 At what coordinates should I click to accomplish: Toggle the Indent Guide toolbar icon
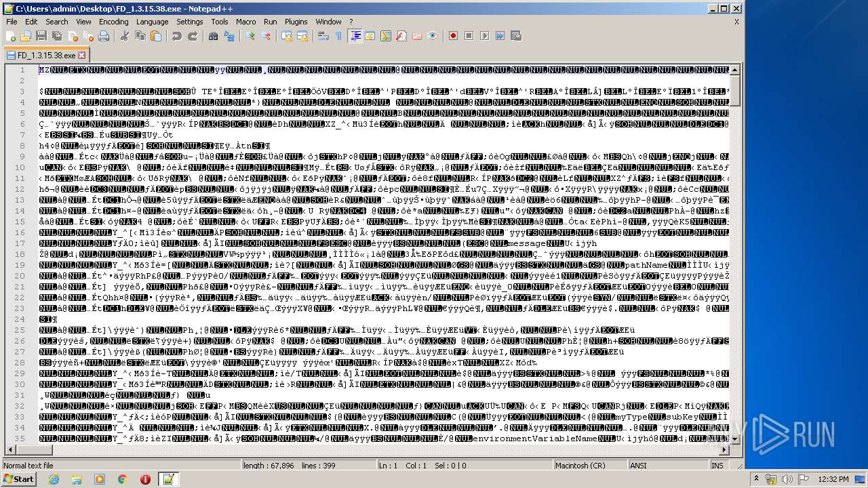click(355, 36)
